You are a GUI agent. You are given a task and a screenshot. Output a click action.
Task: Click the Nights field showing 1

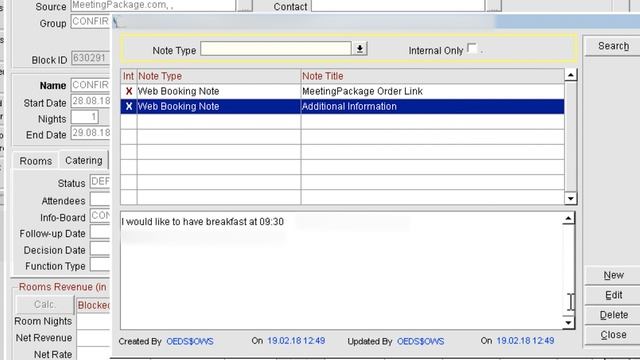click(84, 118)
